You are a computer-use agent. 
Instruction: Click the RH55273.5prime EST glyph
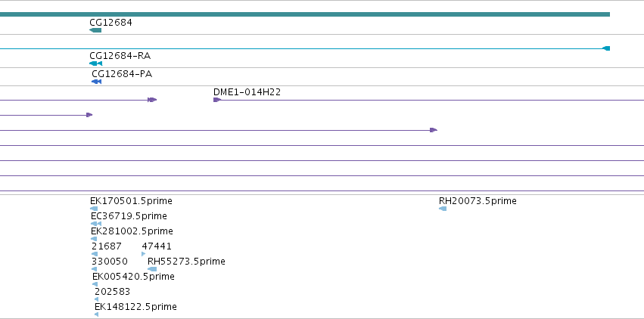click(x=152, y=269)
